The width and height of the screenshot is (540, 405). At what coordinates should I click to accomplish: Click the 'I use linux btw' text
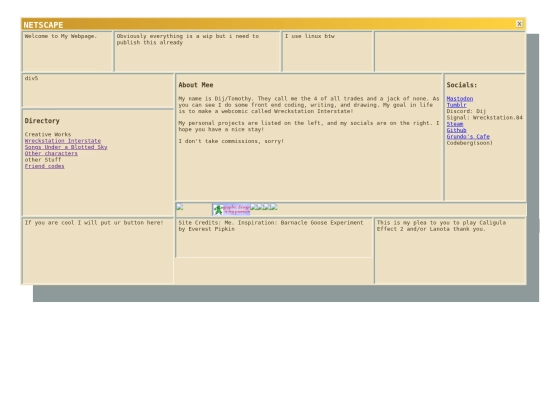pyautogui.click(x=310, y=36)
